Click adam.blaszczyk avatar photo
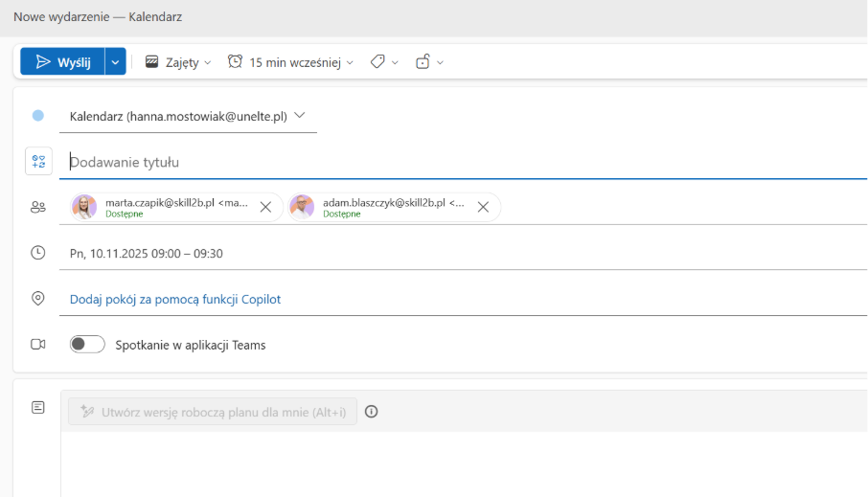868x497 pixels. [x=302, y=207]
